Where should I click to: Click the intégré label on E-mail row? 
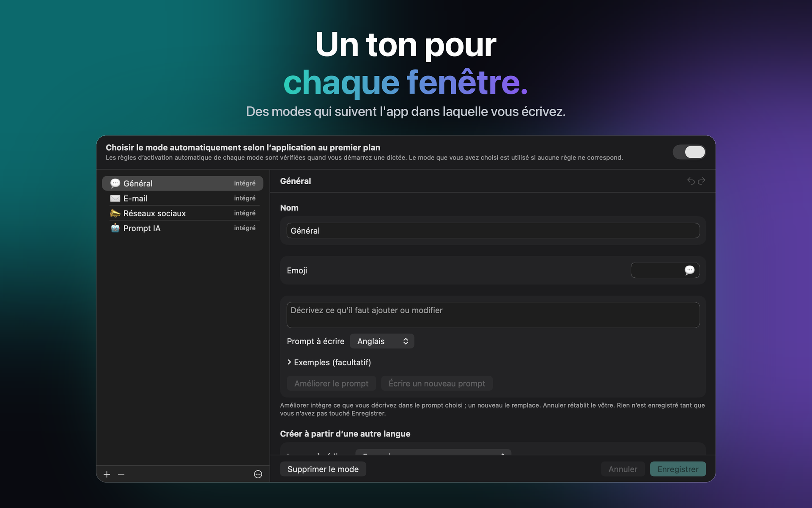245,198
